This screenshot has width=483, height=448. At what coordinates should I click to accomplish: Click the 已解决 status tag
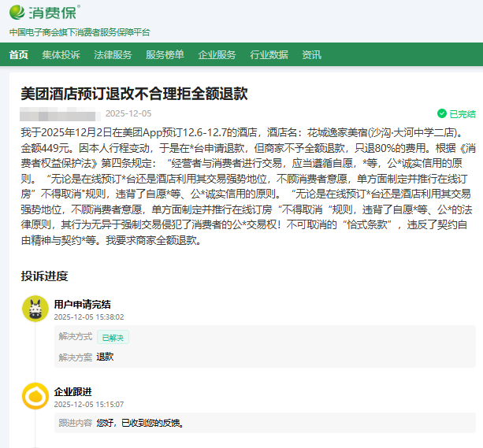pos(113,337)
